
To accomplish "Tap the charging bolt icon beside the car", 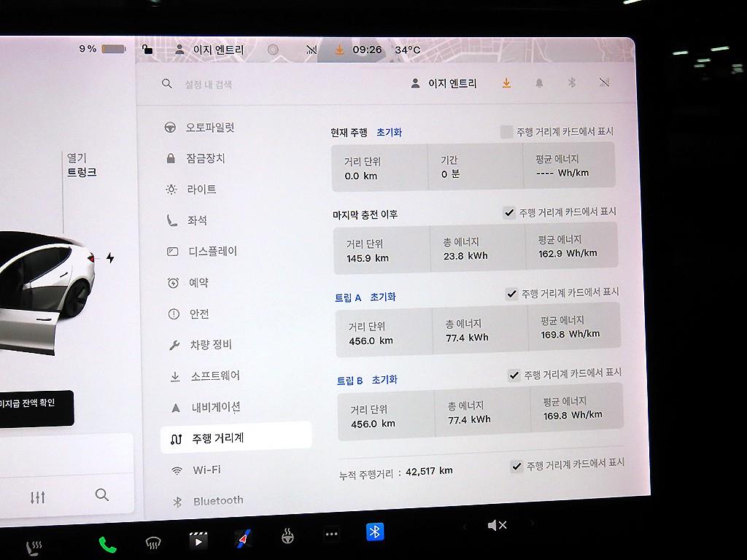I will [110, 258].
